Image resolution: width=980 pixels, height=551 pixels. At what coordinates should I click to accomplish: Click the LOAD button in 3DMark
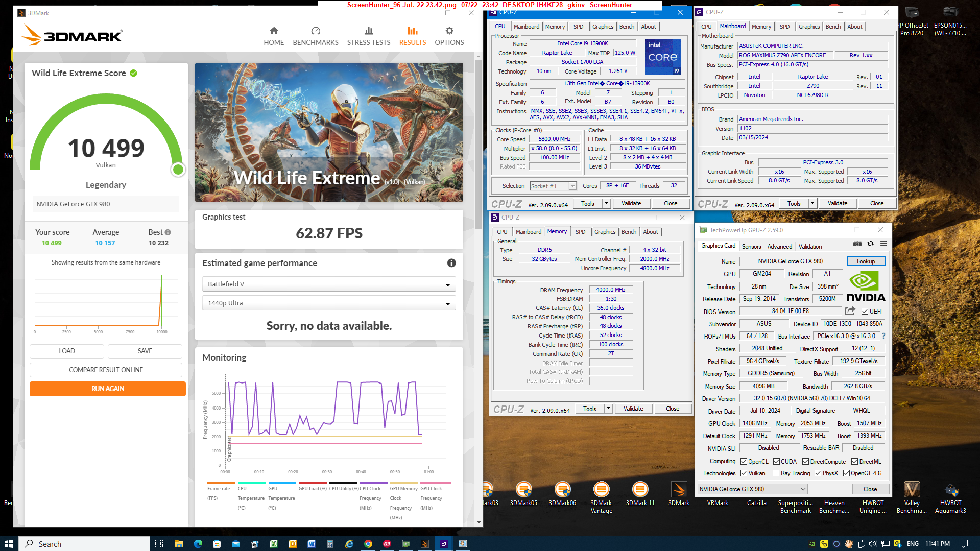coord(67,351)
